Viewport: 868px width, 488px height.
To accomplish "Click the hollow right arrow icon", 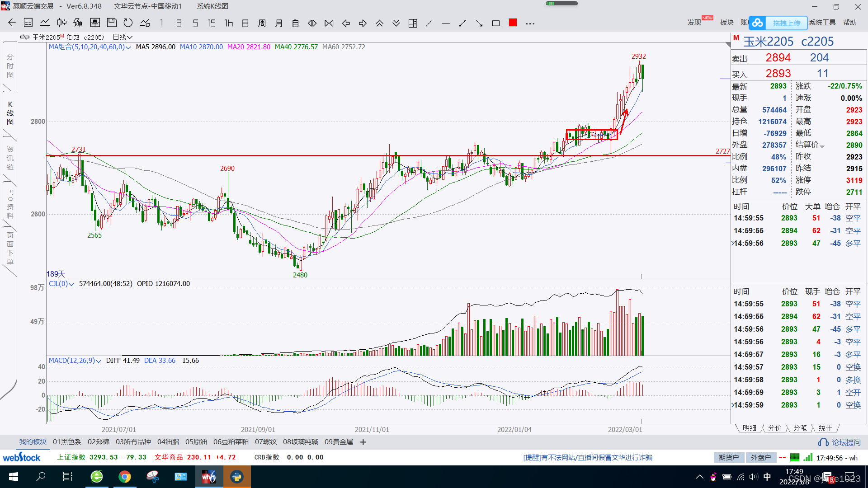I will (363, 23).
